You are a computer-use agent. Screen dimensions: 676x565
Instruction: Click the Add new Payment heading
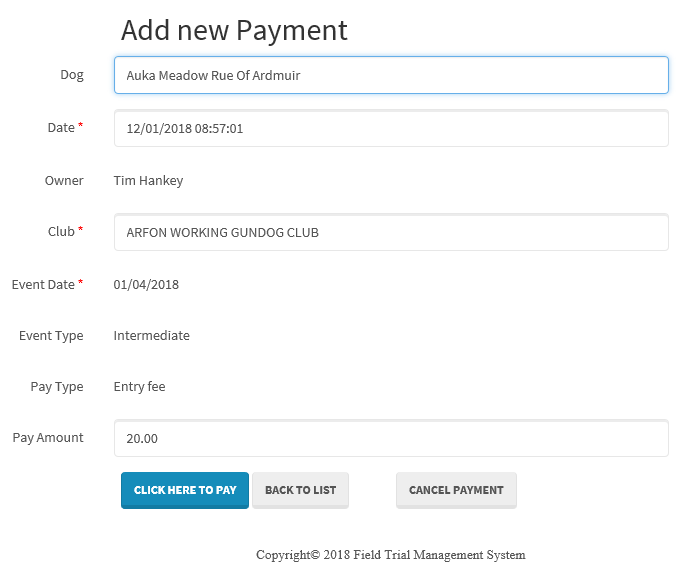234,30
